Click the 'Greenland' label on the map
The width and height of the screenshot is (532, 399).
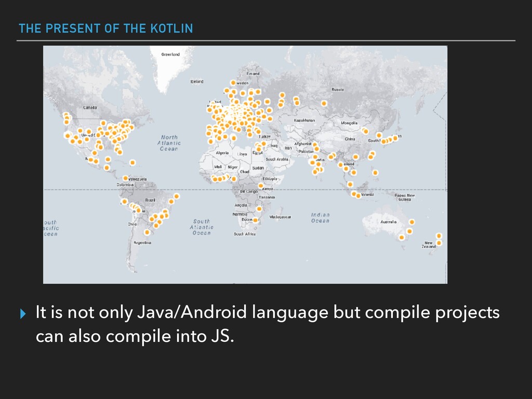click(x=170, y=54)
